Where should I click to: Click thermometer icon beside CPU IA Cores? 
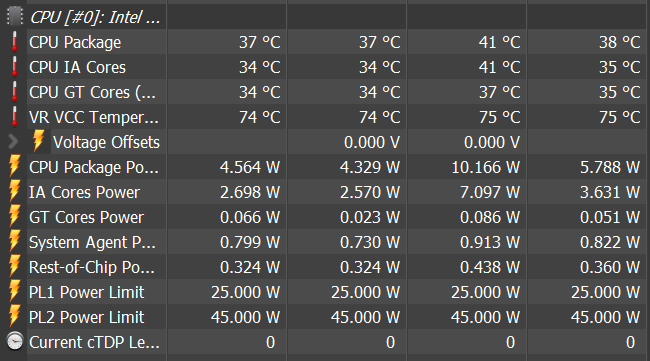pos(15,67)
